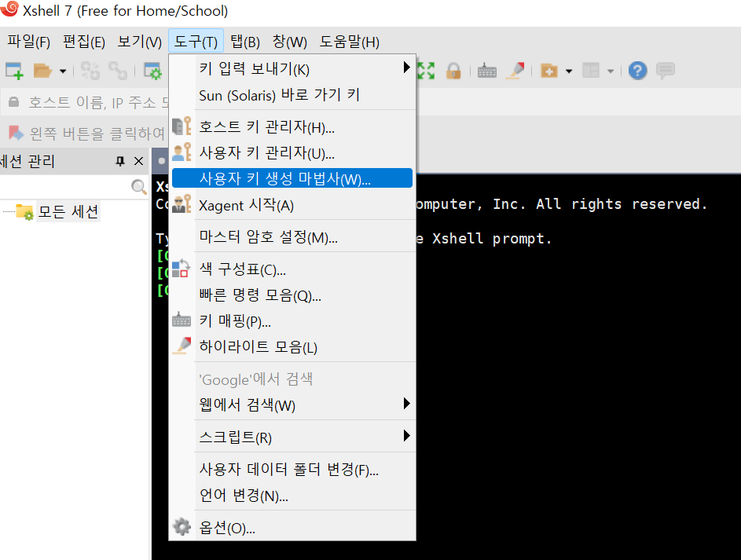Open 옵션(O) settings entry
Image resolution: width=741 pixels, height=560 pixels.
(x=292, y=528)
